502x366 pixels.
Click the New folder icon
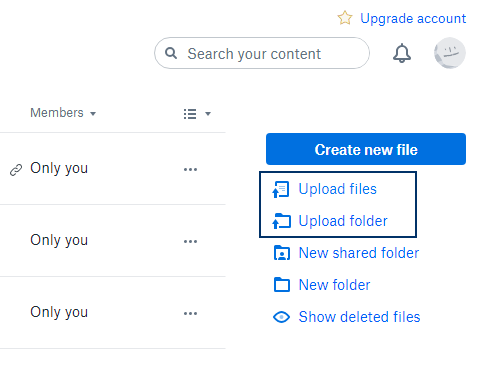click(x=282, y=285)
